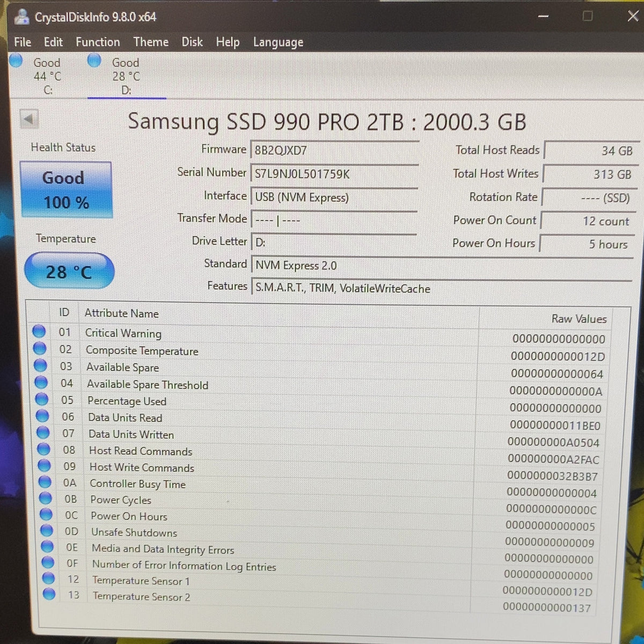Open the Edit menu

click(53, 42)
